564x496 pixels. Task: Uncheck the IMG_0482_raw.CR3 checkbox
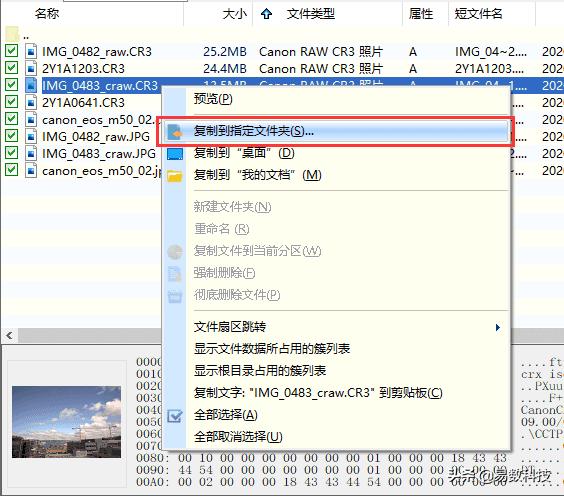coord(12,50)
